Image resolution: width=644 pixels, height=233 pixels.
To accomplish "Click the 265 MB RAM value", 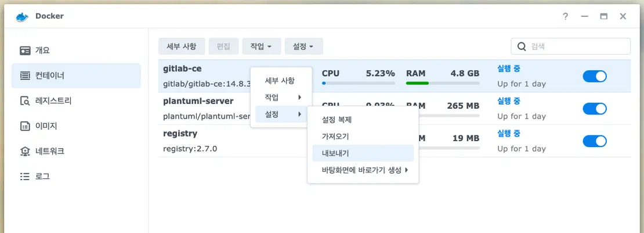I will click(464, 106).
